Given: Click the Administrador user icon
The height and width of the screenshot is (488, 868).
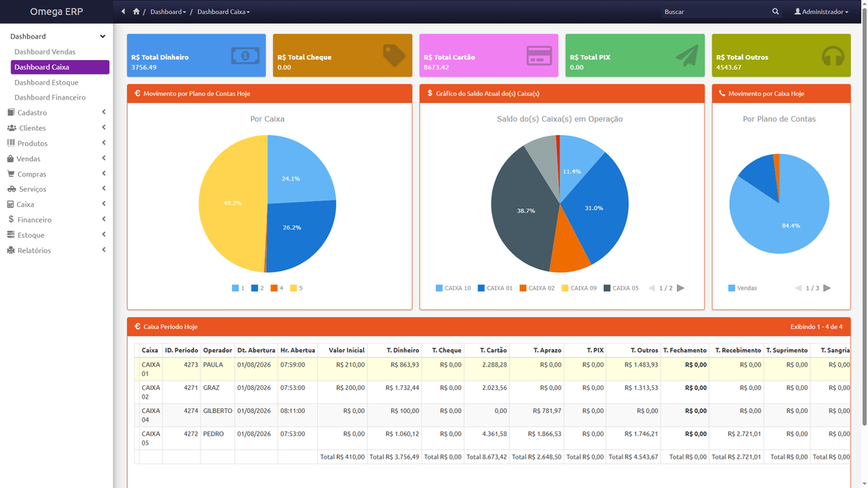Looking at the screenshot, I should tap(798, 12).
